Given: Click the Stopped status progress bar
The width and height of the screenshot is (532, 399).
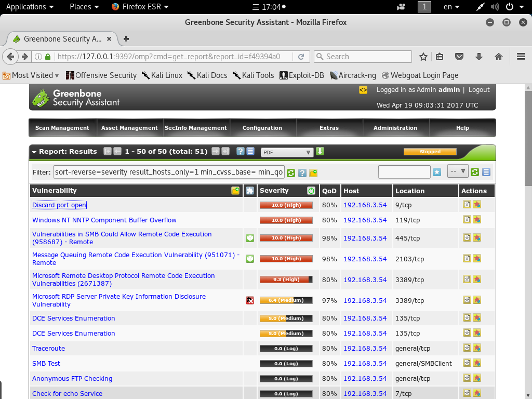Looking at the screenshot, I should tap(430, 152).
